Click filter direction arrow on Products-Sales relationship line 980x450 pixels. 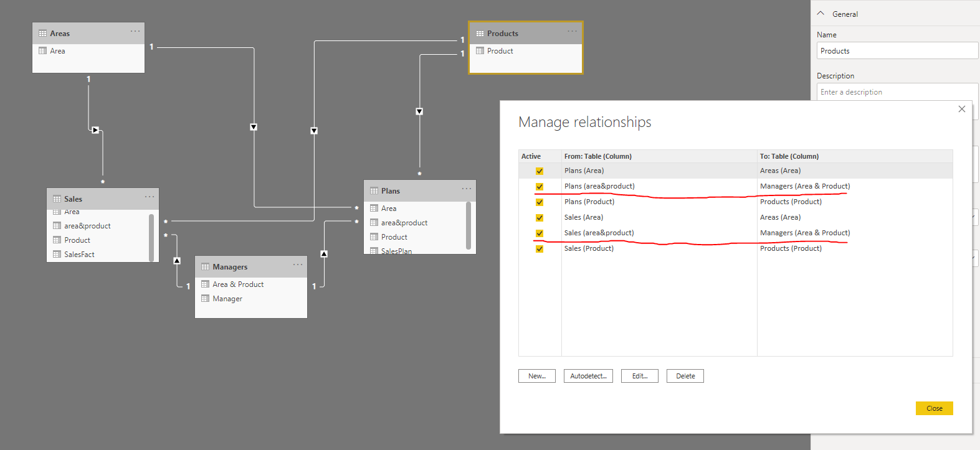pos(314,131)
